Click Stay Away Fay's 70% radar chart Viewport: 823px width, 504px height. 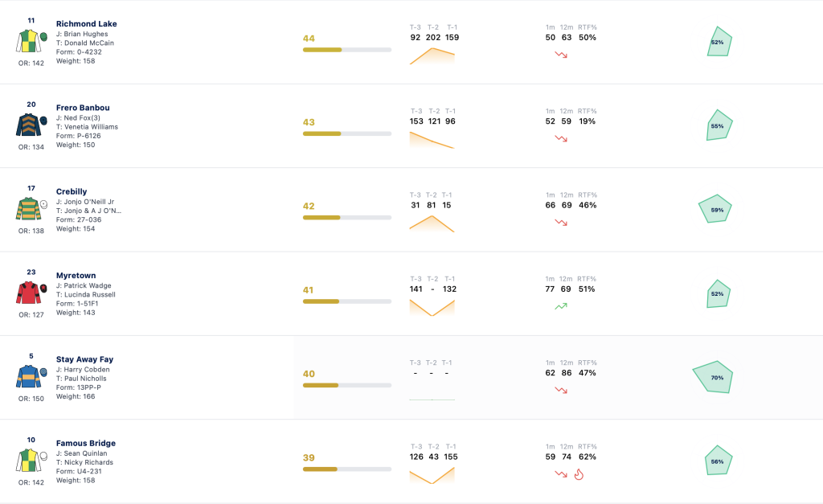click(x=713, y=377)
